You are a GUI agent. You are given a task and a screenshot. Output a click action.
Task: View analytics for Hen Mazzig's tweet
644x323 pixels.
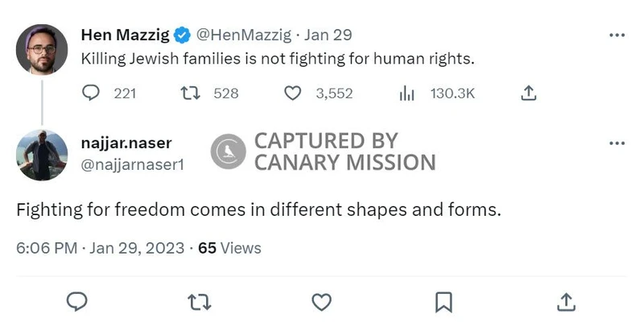point(407,93)
